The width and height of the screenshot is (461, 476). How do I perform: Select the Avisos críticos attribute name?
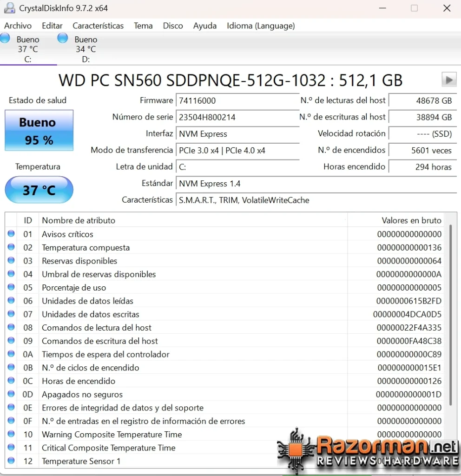click(x=67, y=234)
